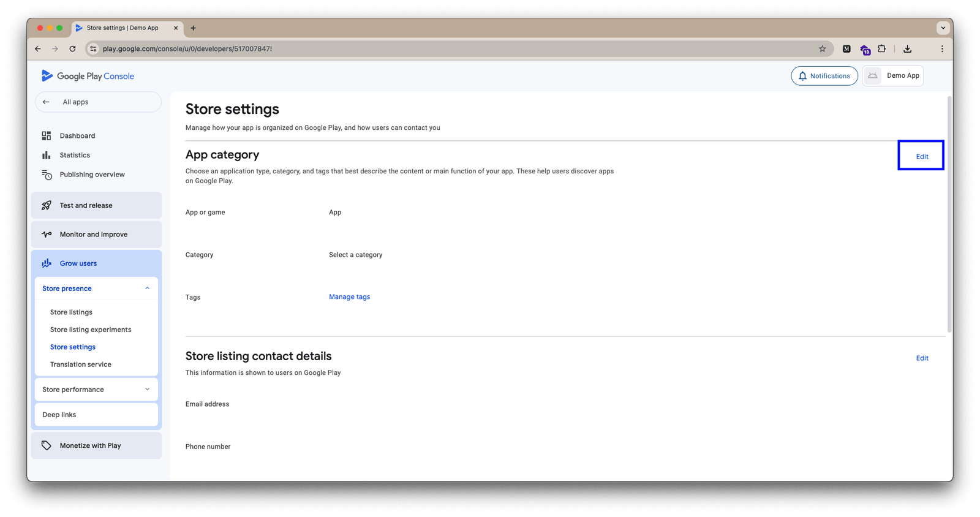The width and height of the screenshot is (980, 517).
Task: Collapse the Store presence section
Action: pos(147,289)
